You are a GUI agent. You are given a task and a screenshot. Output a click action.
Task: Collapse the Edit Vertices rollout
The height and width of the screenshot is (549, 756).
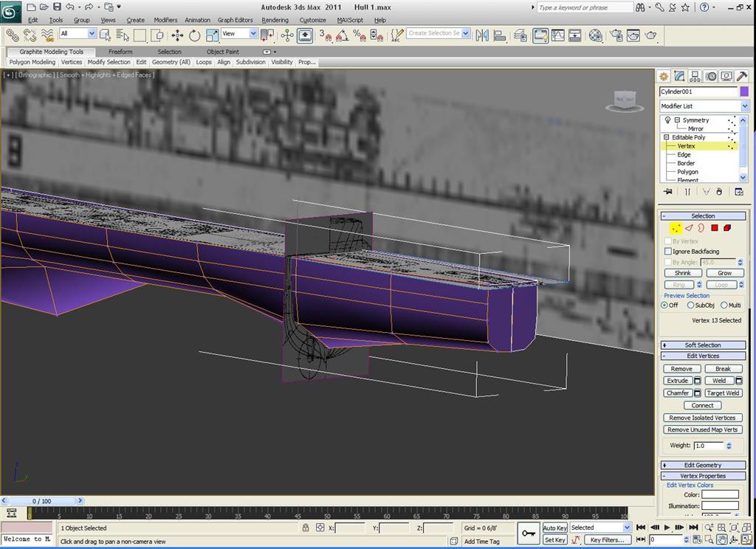pyautogui.click(x=703, y=356)
